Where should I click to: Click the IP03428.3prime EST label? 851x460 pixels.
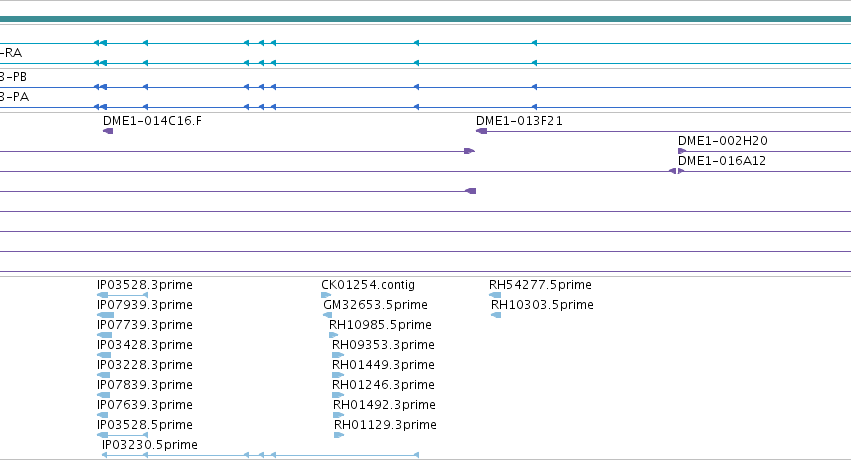coord(145,345)
